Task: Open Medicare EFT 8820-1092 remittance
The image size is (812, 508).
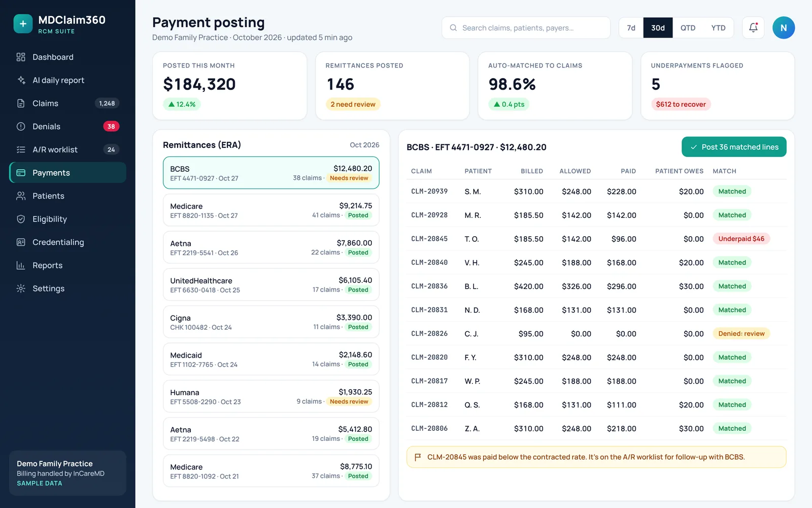Action: click(271, 471)
